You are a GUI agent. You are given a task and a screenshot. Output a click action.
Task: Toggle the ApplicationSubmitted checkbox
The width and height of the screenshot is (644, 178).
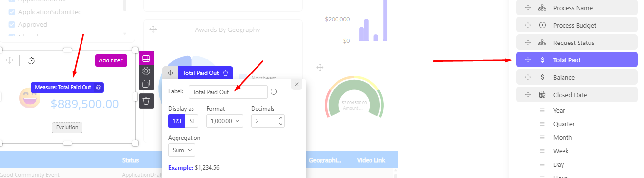point(12,12)
